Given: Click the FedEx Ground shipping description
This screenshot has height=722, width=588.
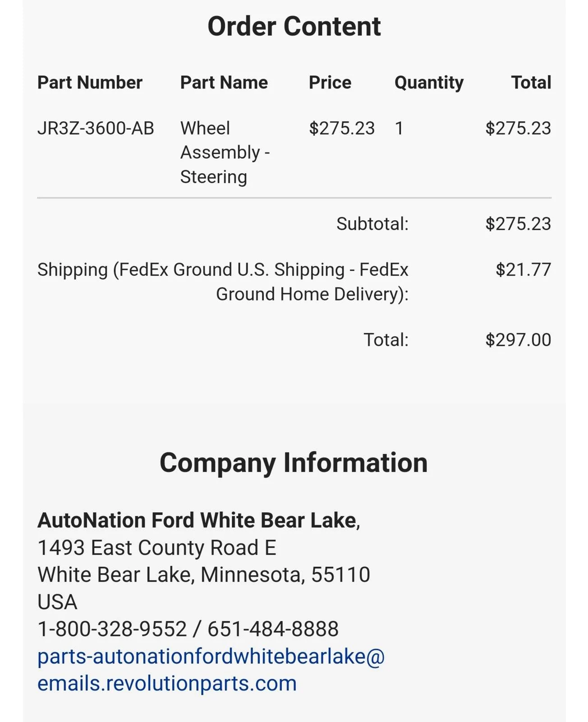Looking at the screenshot, I should click(x=223, y=282).
